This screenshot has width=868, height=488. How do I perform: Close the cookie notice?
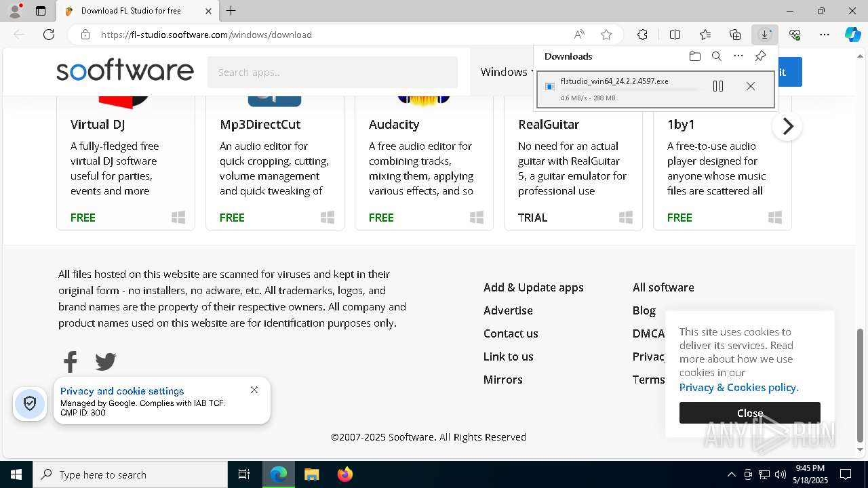(750, 413)
